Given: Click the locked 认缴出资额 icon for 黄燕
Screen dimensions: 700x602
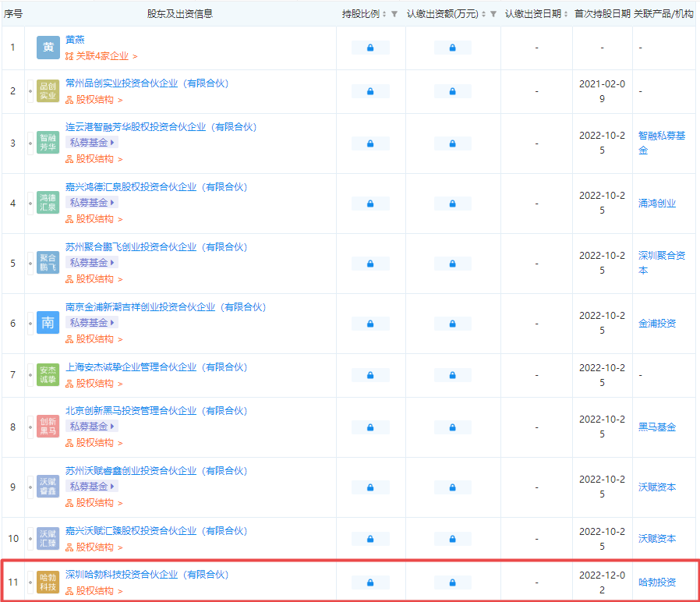Looking at the screenshot, I should [x=452, y=48].
